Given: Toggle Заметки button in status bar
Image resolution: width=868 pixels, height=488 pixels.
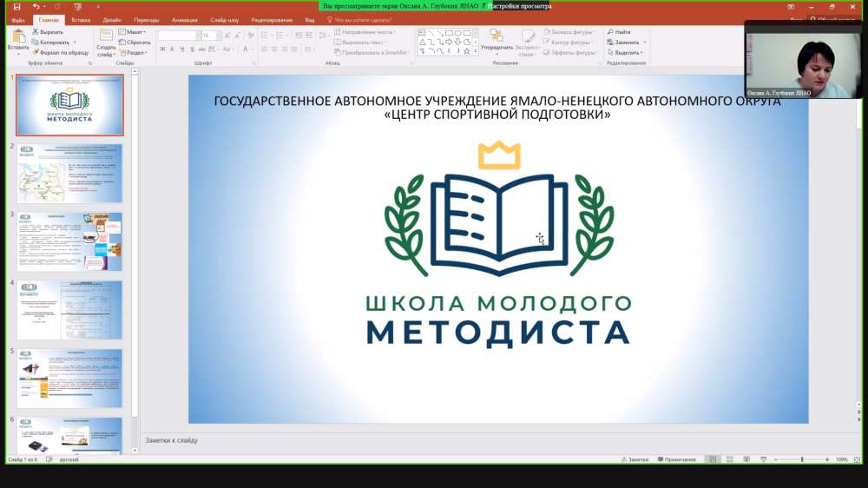Looking at the screenshot, I should (x=635, y=459).
